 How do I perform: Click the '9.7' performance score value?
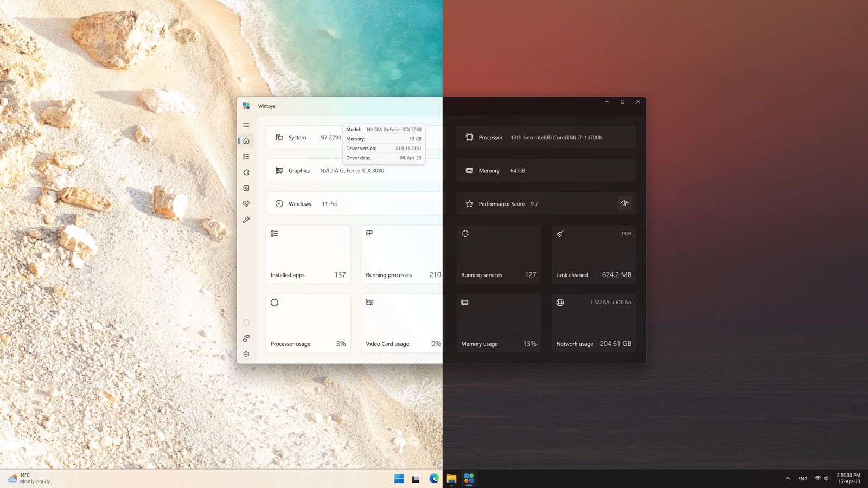tap(534, 204)
